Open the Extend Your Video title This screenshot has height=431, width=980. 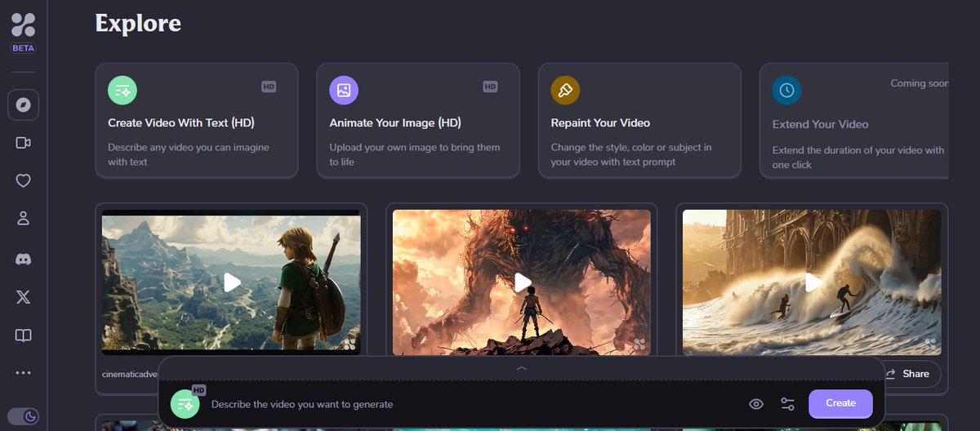(x=821, y=124)
